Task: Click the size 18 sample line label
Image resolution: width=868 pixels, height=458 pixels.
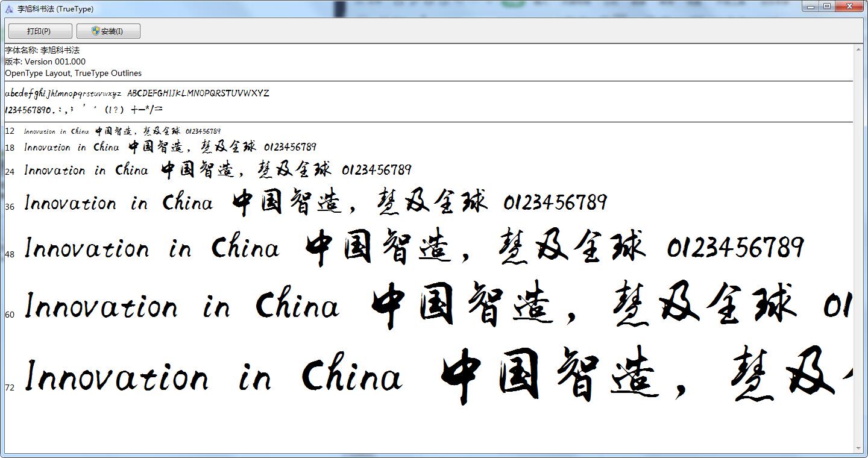Action: [x=10, y=148]
